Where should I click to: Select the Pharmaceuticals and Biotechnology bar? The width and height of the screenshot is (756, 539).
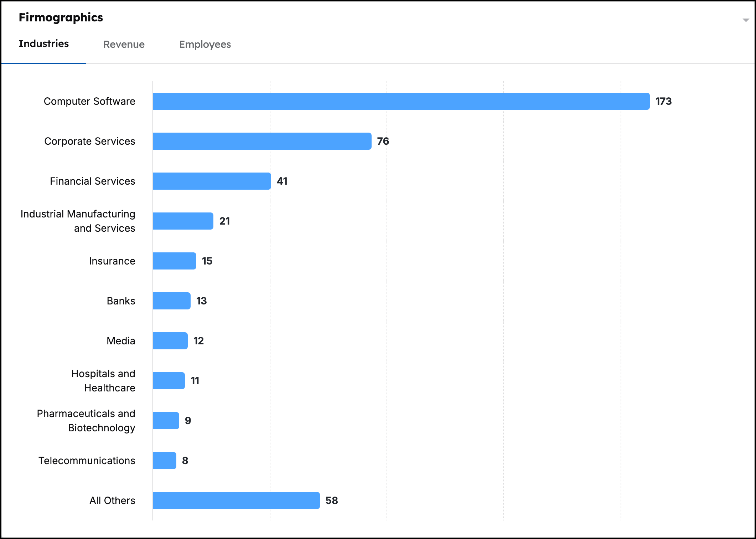(x=166, y=421)
